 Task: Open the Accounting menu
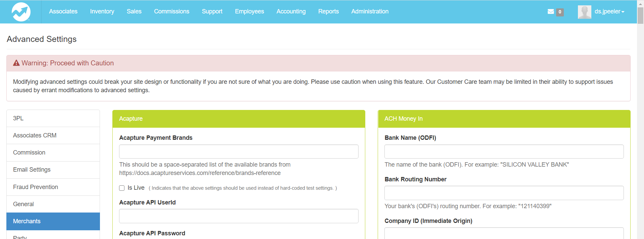(x=291, y=11)
